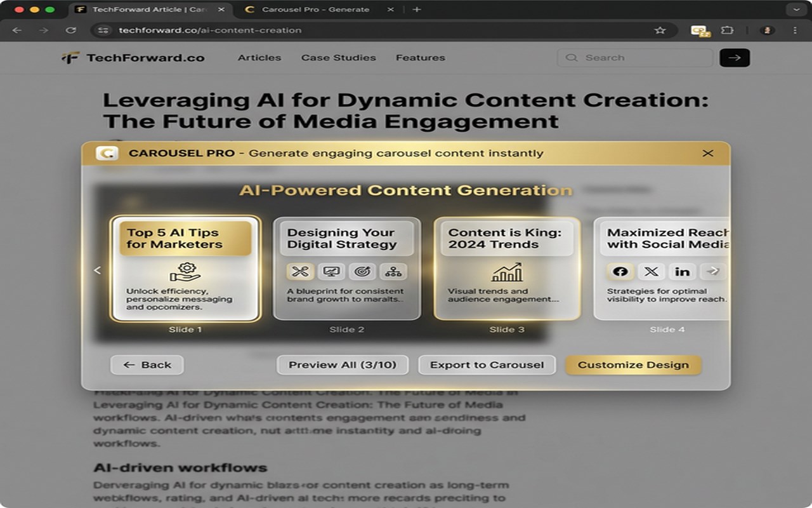Viewport: 812px width, 508px height.
Task: Select the Slide 4 card
Action: pos(662,269)
